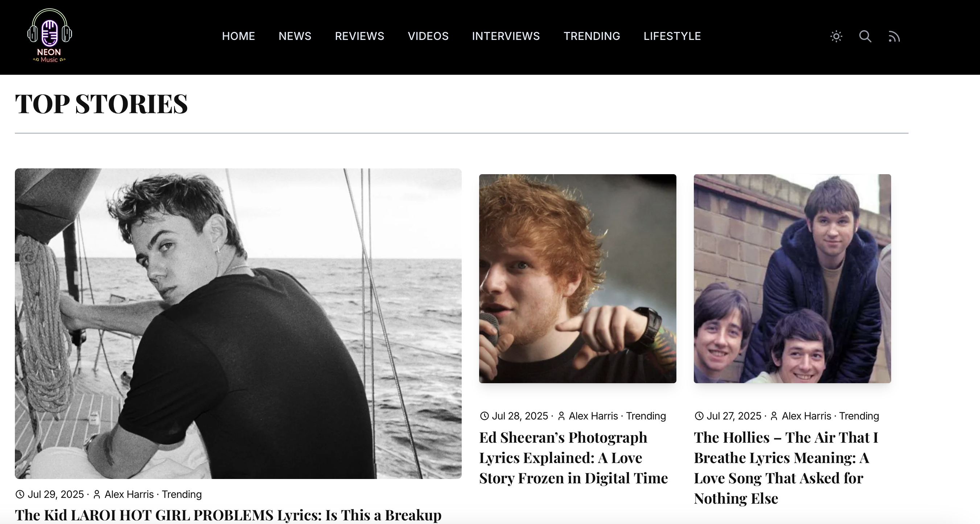Open search with the magnifier icon
Screen dimensions: 980x524
865,36
